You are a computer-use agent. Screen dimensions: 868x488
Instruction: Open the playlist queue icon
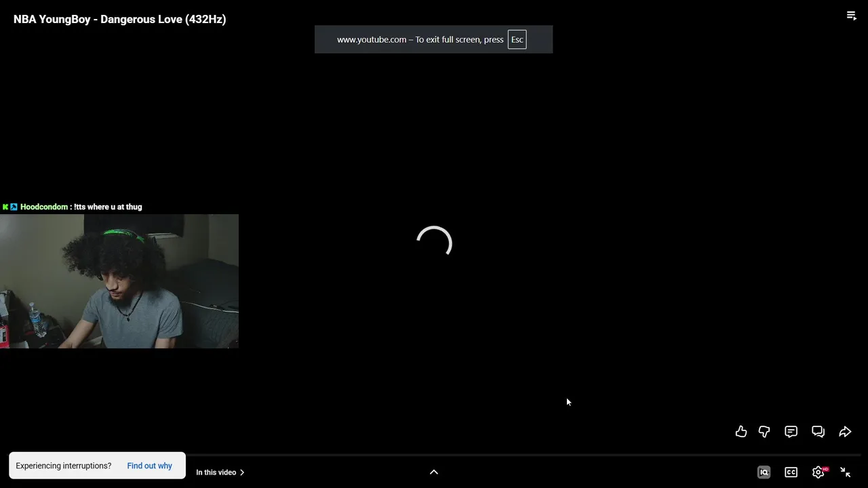coord(852,16)
